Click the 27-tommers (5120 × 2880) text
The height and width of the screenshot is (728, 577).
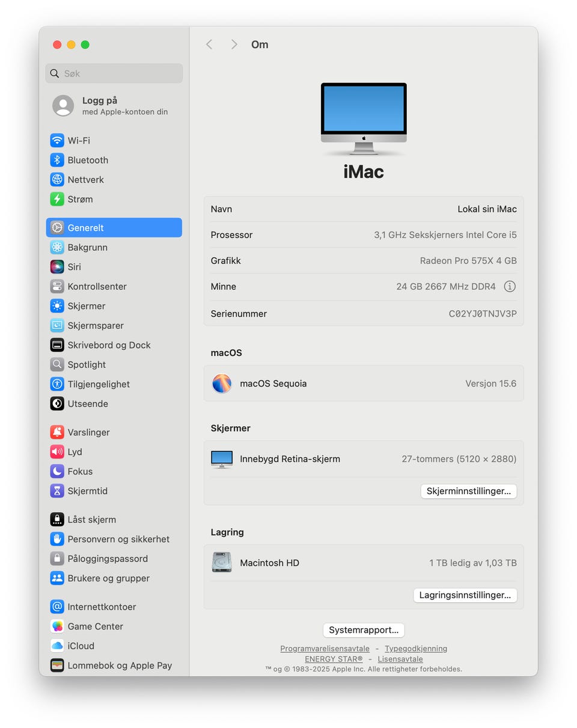[459, 459]
